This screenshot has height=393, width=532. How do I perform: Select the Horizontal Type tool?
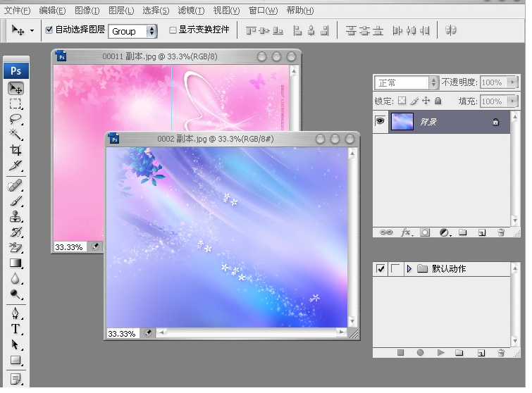[x=16, y=329]
